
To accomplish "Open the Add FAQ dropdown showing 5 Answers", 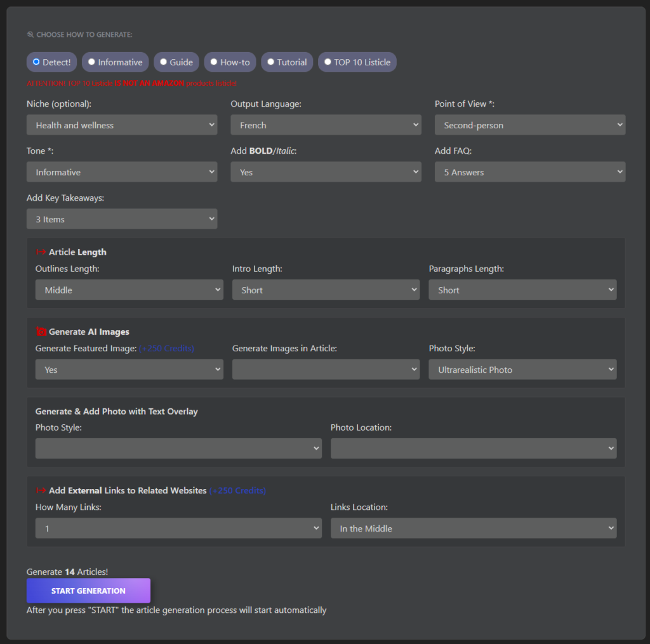I will [x=530, y=171].
